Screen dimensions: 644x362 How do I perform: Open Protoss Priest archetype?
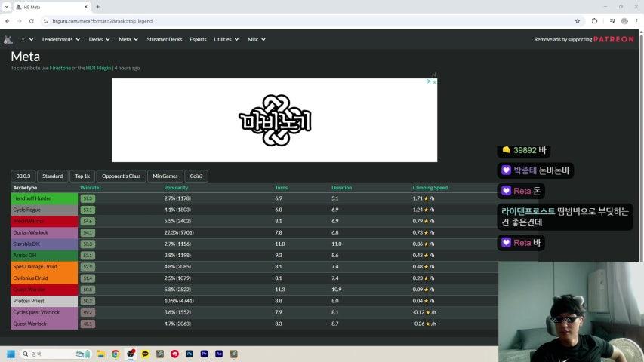pos(29,301)
